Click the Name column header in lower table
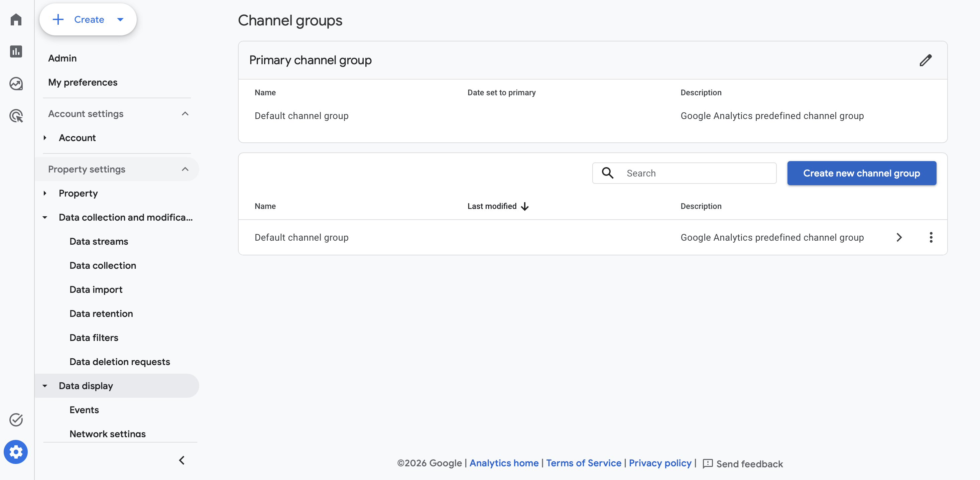Screen dimensions: 980x480 click(265, 206)
